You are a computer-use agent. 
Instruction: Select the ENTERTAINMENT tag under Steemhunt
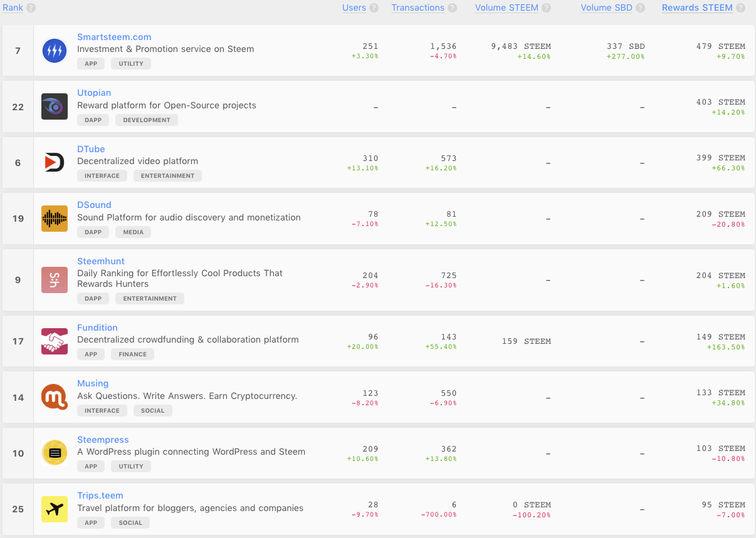click(150, 299)
